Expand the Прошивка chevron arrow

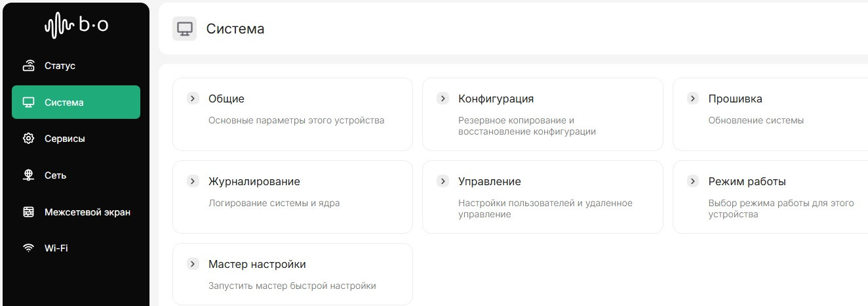(693, 98)
